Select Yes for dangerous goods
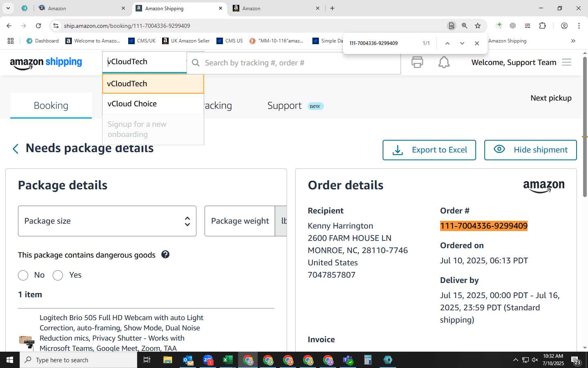The width and height of the screenshot is (588, 368). (x=58, y=275)
